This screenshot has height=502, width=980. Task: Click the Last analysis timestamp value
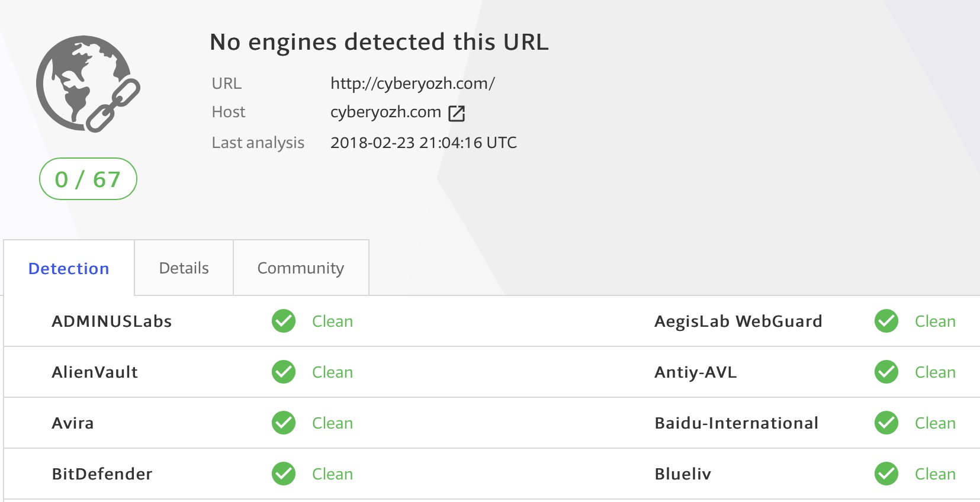[x=423, y=143]
